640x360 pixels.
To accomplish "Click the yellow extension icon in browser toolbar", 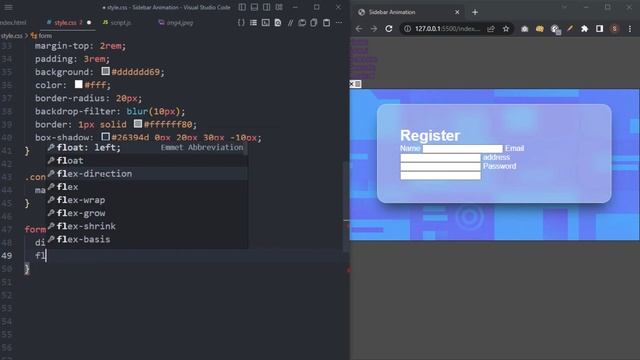I will (x=540, y=29).
